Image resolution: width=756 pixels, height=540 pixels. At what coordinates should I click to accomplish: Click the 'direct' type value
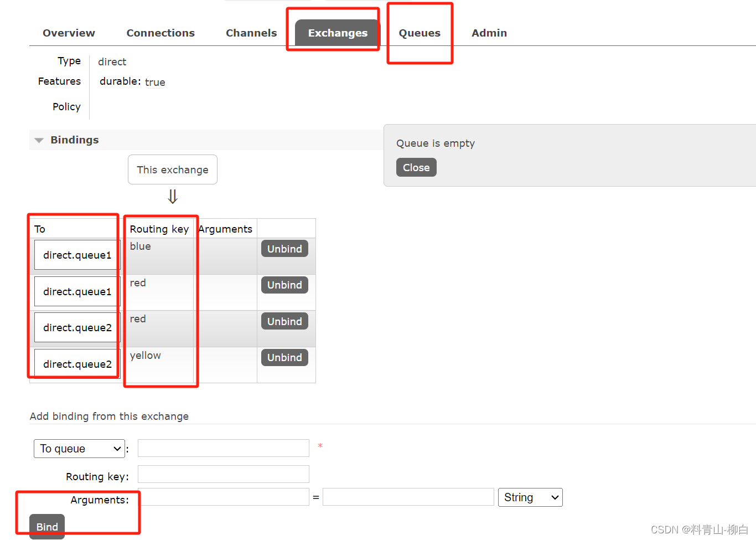point(112,61)
